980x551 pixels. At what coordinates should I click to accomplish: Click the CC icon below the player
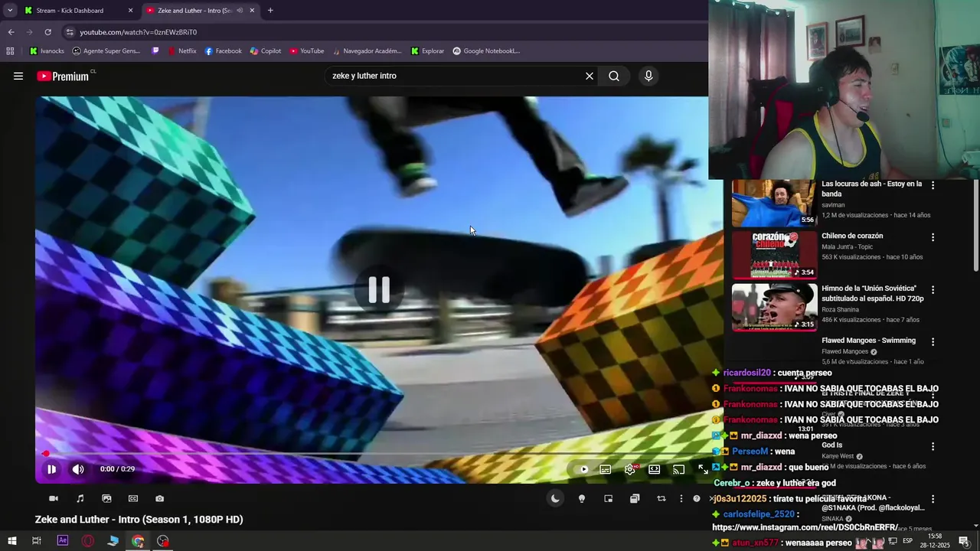click(x=133, y=498)
